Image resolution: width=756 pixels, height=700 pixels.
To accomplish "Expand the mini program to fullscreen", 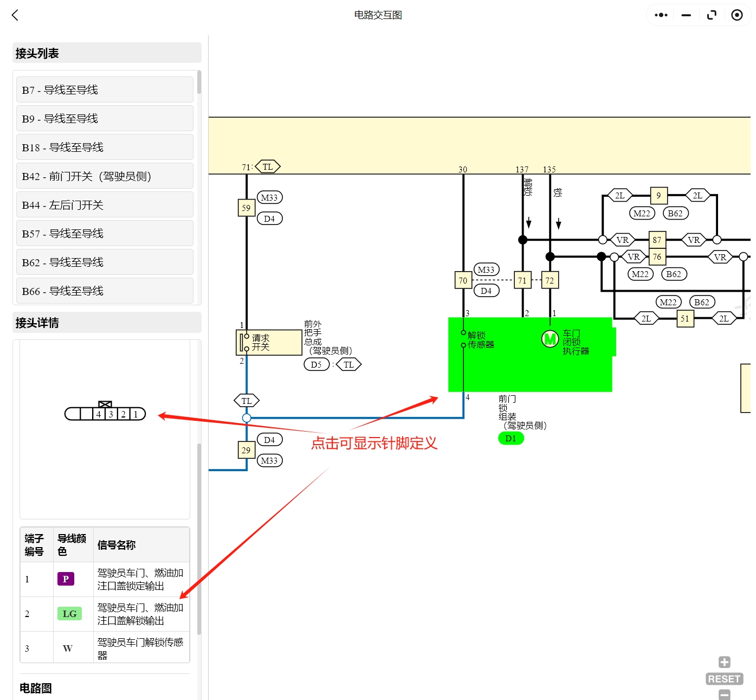I will (x=712, y=15).
